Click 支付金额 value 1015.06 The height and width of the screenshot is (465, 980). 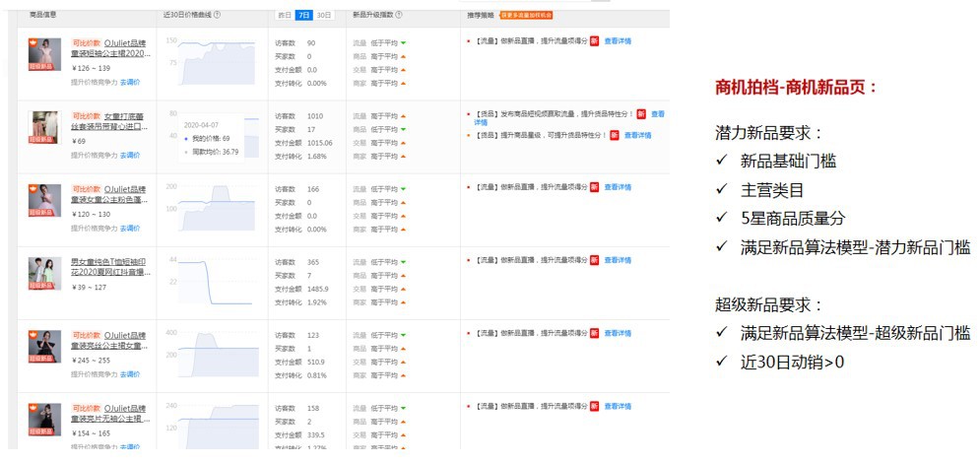click(x=320, y=143)
